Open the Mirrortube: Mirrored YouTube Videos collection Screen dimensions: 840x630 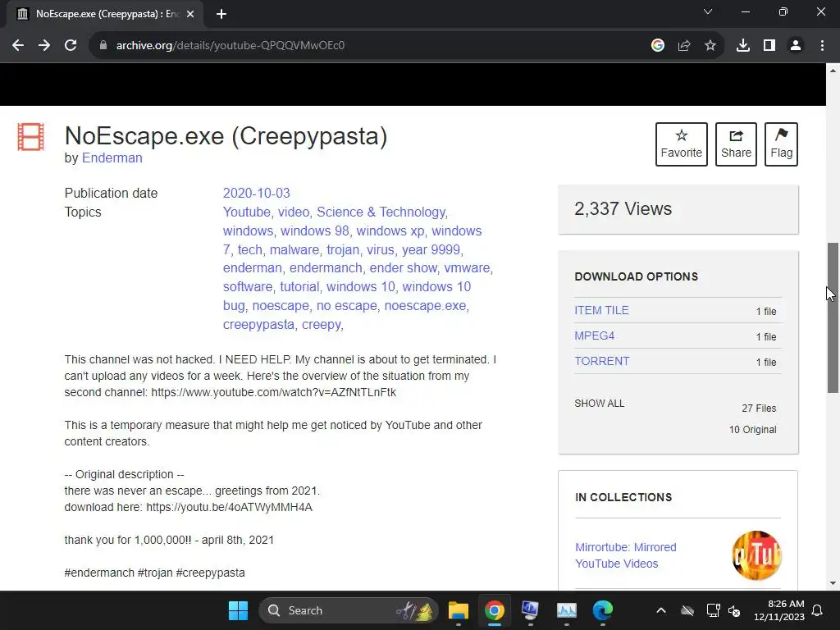(625, 555)
